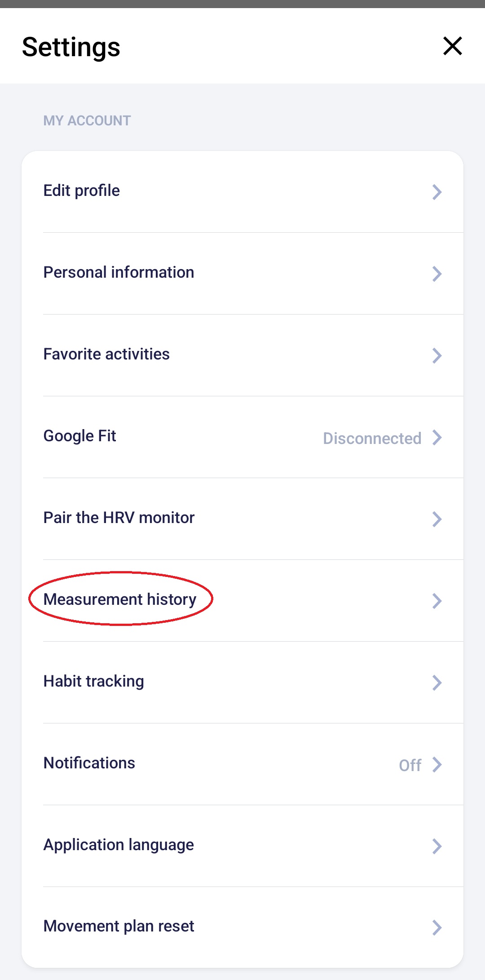
Task: Open Measurement history
Action: [120, 600]
